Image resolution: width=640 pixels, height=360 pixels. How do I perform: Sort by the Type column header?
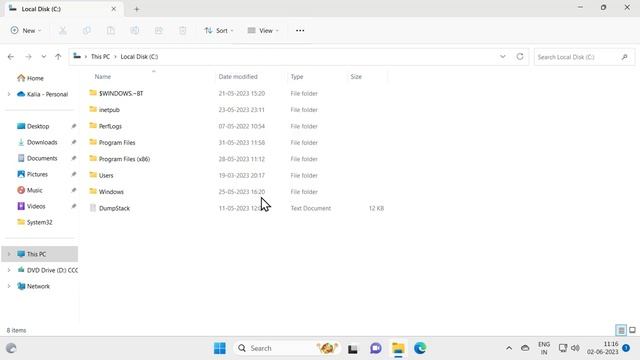point(297,77)
